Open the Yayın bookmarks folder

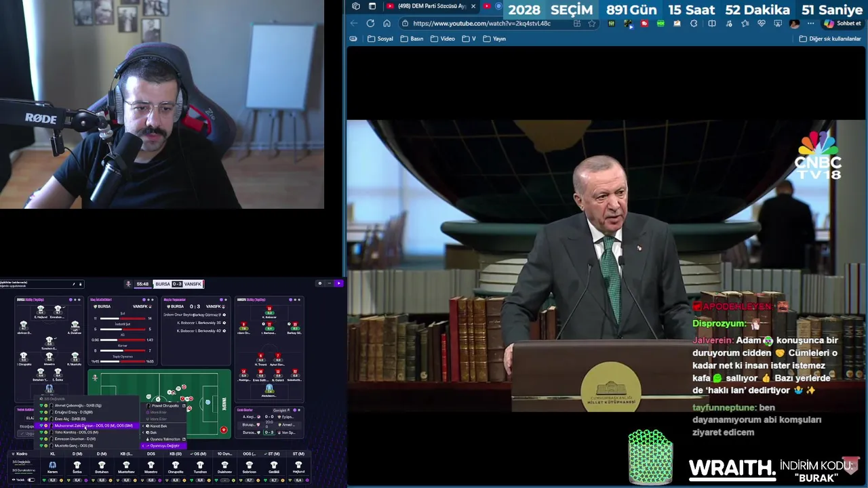click(x=494, y=39)
